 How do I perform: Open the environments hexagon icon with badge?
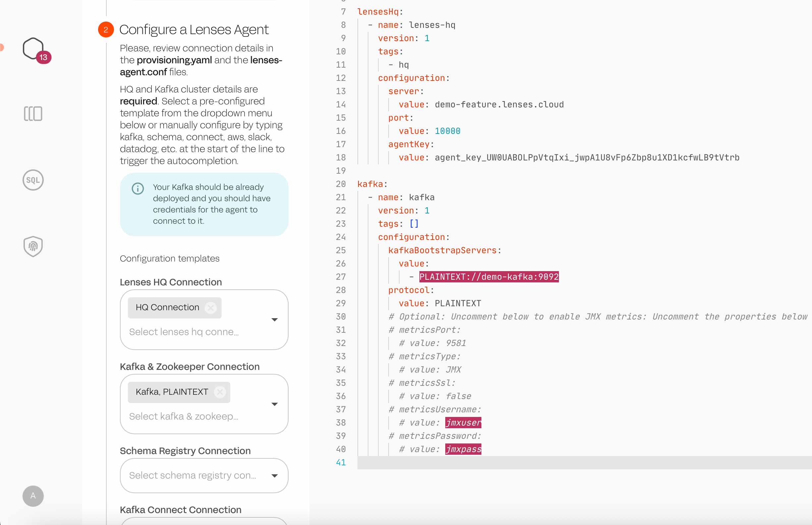click(x=33, y=49)
